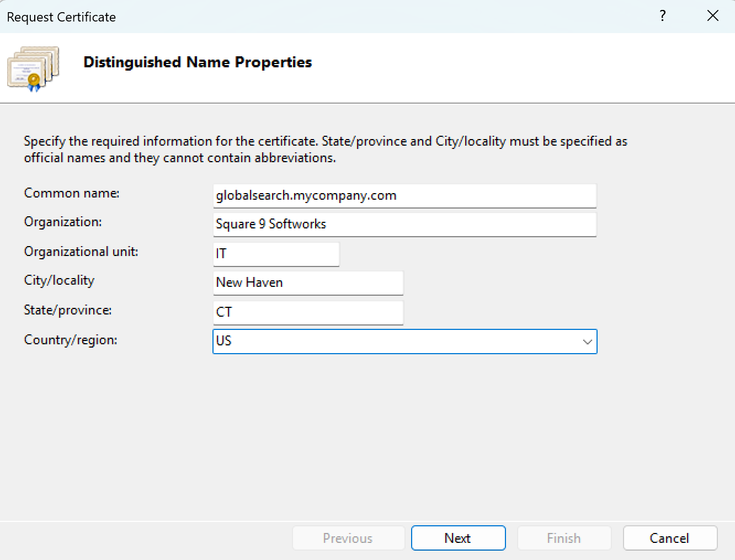The height and width of the screenshot is (560, 735).
Task: Open Help via the question mark icon
Action: click(x=662, y=16)
